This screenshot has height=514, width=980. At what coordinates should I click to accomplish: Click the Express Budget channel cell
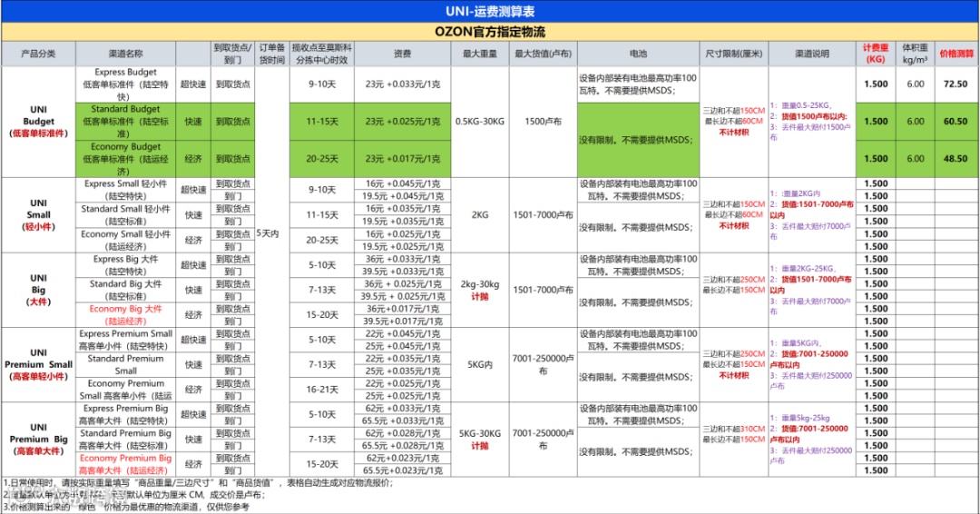[x=125, y=84]
